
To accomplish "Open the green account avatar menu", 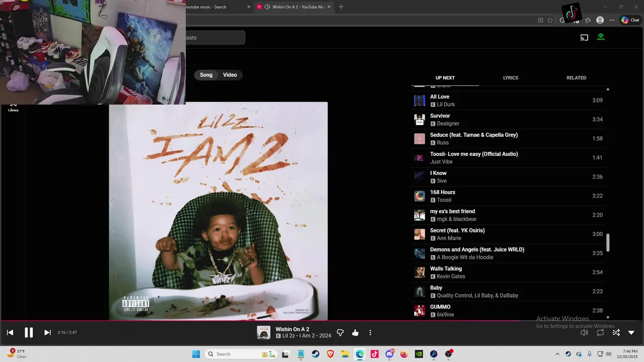I will (601, 37).
